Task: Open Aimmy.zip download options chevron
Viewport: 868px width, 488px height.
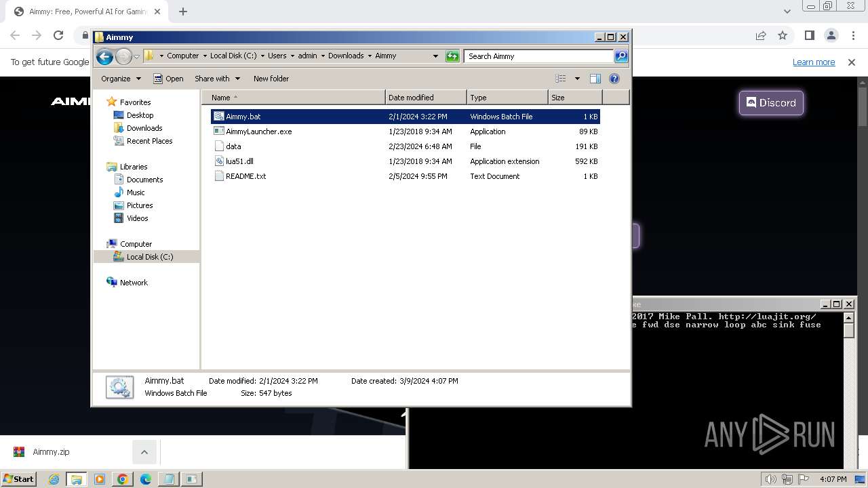Action: [144, 452]
